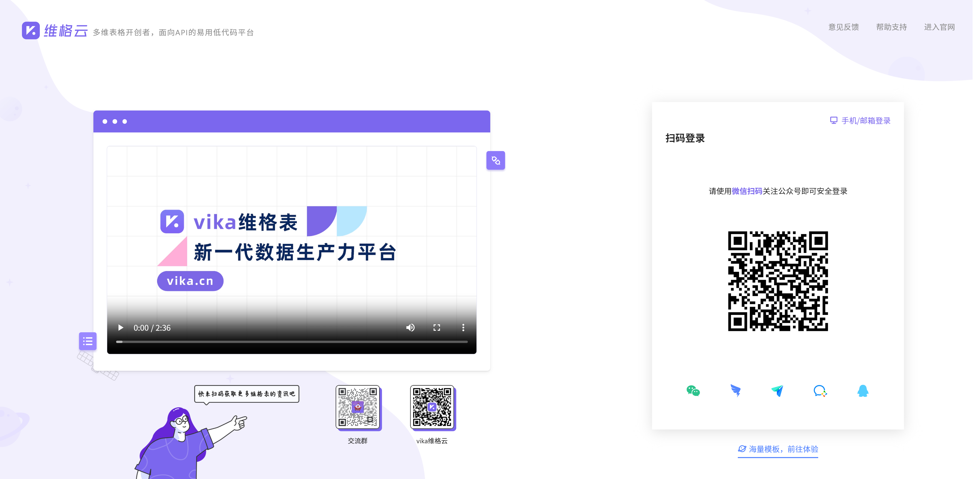This screenshot has width=980, height=479.
Task: Click the WeChat login icon
Action: [x=693, y=391]
